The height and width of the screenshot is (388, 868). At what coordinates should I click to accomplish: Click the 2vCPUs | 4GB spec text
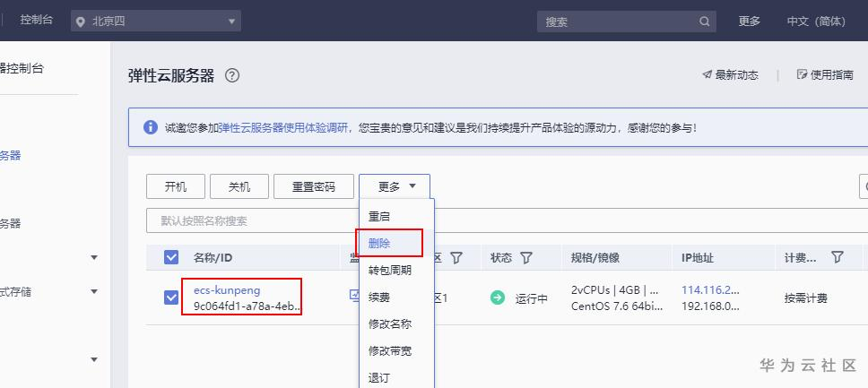[614, 290]
